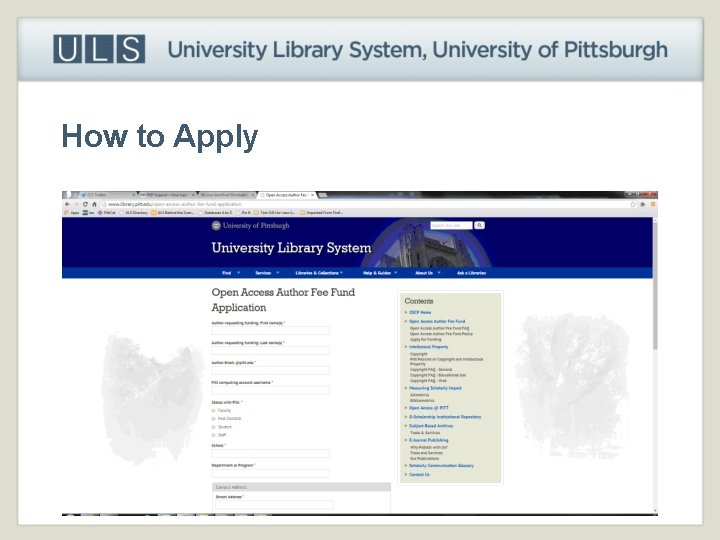Click the Search the site box
Screen dimensions: 720x540
click(x=451, y=225)
